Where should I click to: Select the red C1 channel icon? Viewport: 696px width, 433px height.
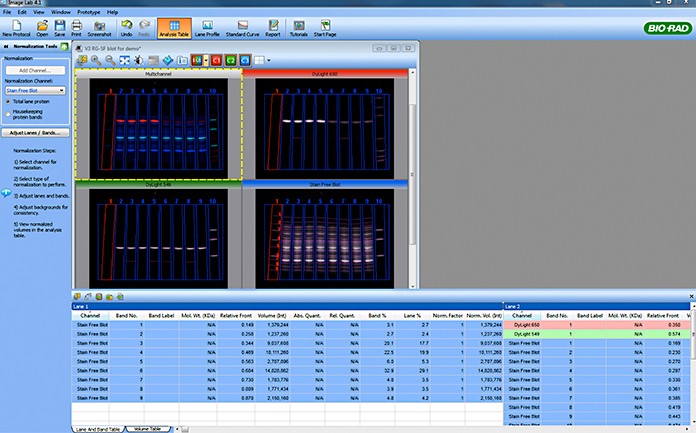pyautogui.click(x=216, y=61)
